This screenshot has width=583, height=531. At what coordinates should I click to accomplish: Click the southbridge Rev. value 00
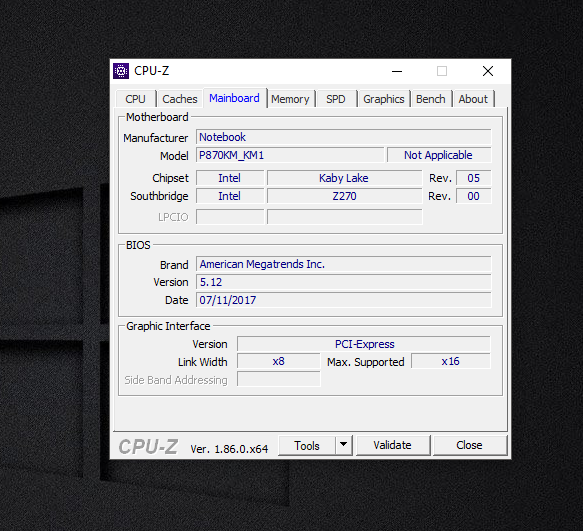[x=474, y=196]
